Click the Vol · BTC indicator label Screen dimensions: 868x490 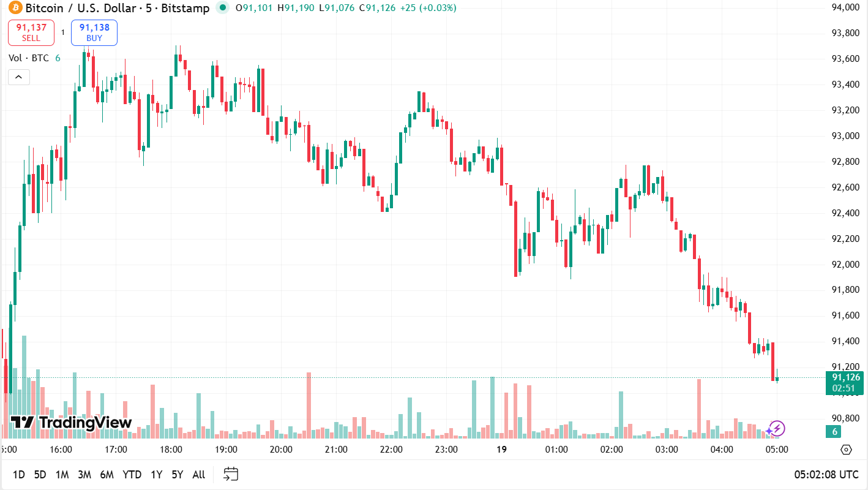click(x=29, y=58)
